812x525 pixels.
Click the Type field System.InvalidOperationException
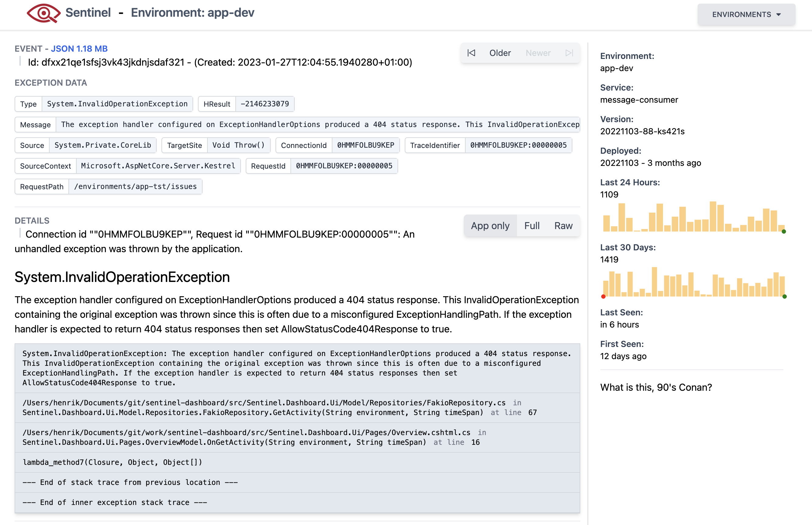[x=117, y=104]
